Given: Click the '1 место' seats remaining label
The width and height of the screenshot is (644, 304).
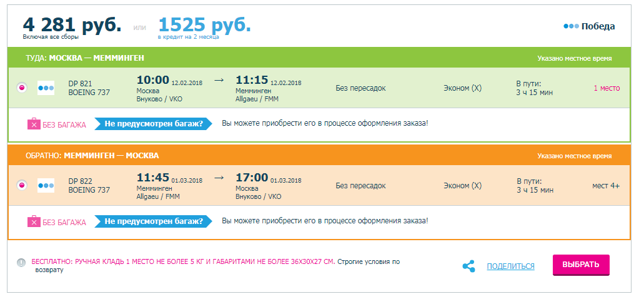Looking at the screenshot, I should click(x=607, y=88).
